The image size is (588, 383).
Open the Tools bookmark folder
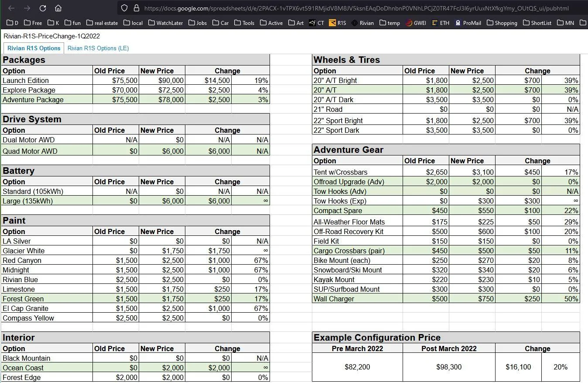[x=244, y=23]
